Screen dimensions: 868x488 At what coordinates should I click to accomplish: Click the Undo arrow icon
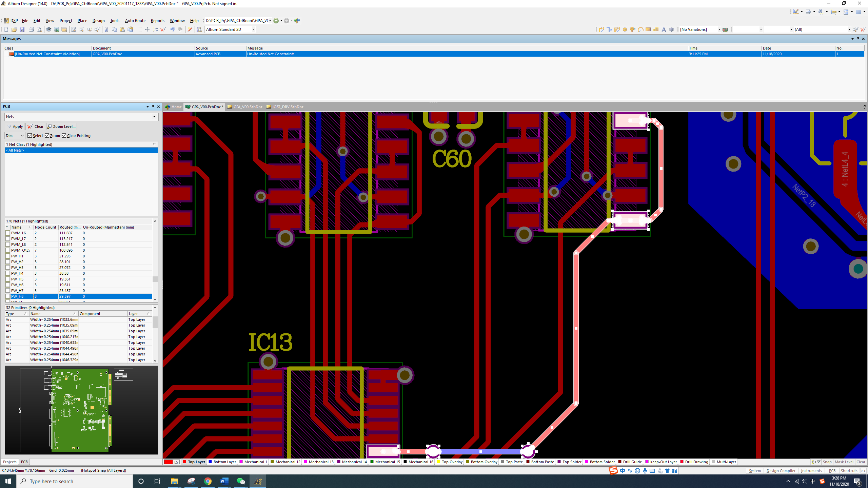click(173, 30)
